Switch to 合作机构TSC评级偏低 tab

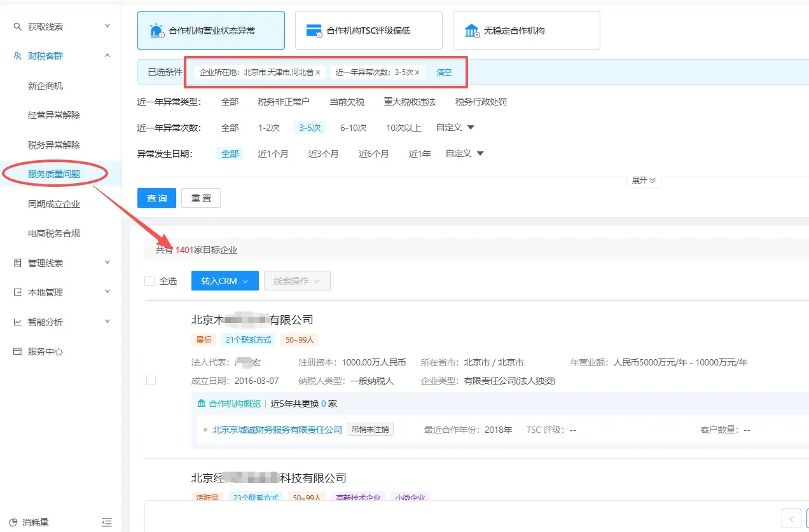[x=369, y=31]
